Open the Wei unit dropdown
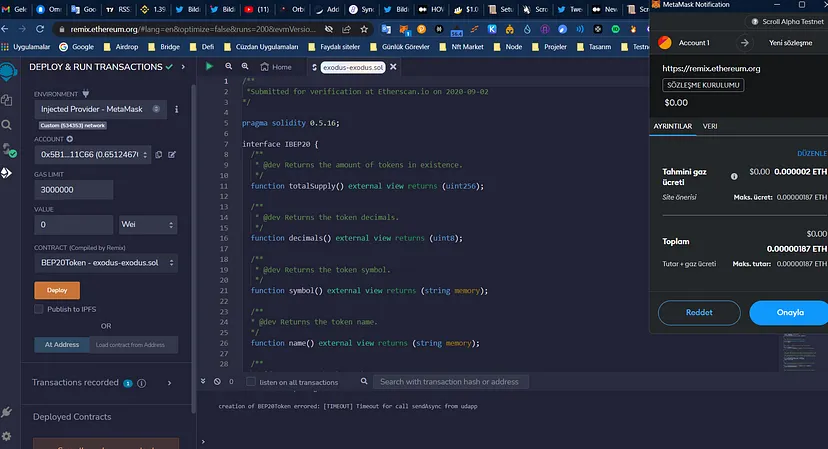828x449 pixels. (x=148, y=225)
